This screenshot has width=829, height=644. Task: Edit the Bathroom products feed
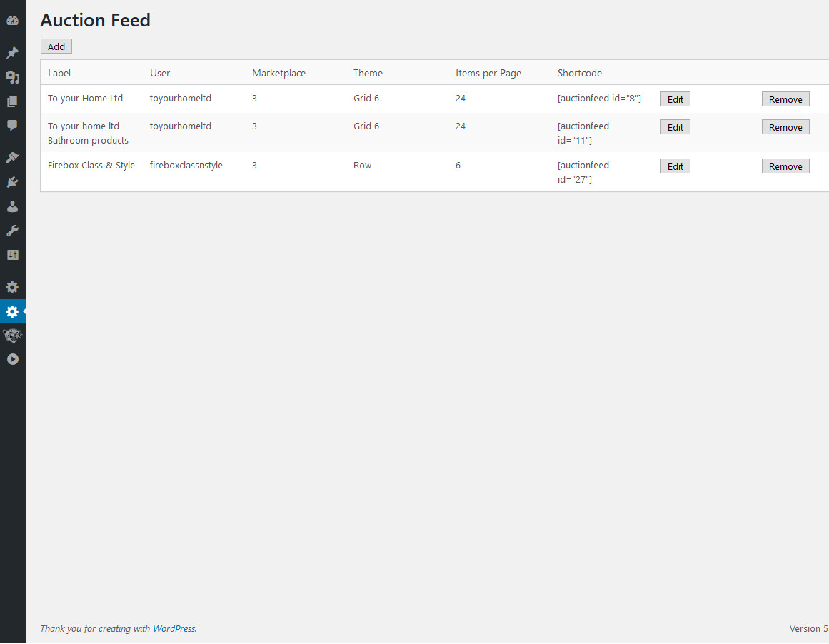tap(675, 127)
